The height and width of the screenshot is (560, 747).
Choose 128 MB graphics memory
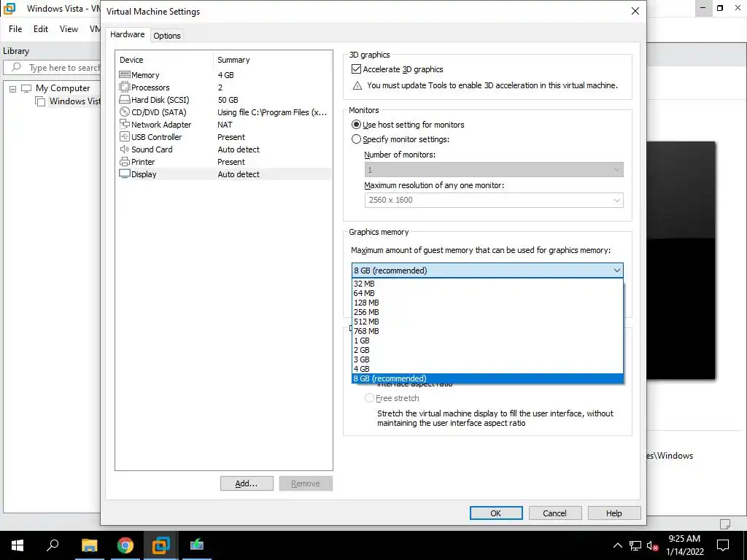click(487, 303)
